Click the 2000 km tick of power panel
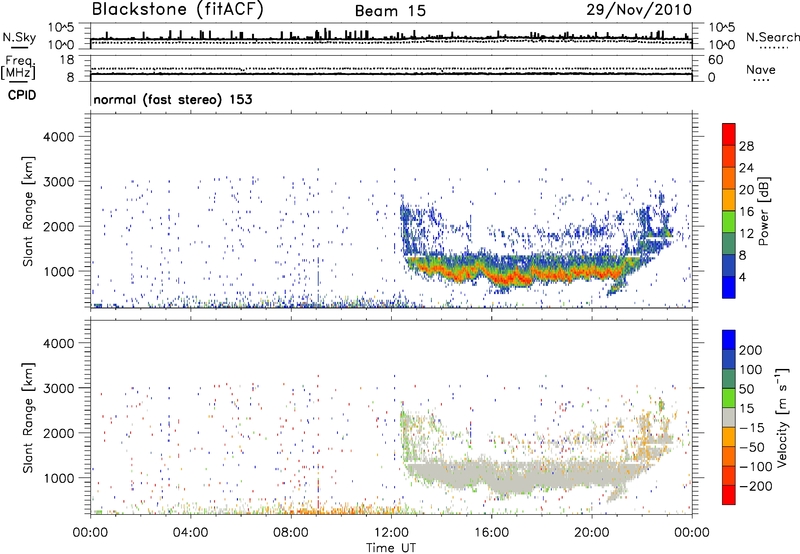Viewport: 800px width, 554px height. coord(59,226)
